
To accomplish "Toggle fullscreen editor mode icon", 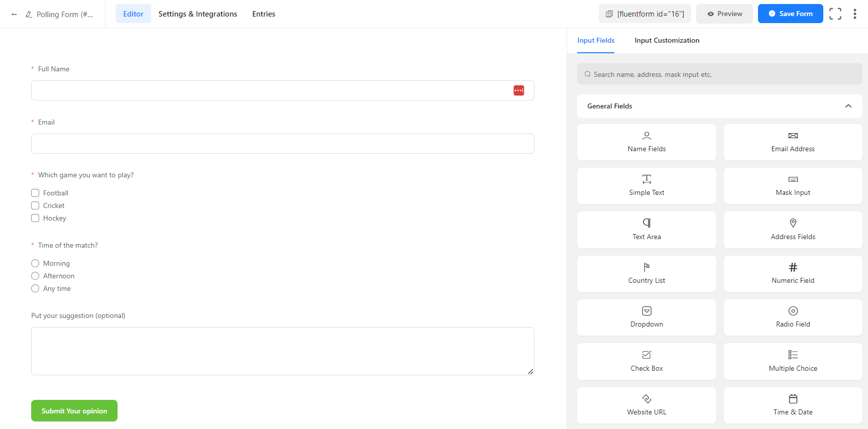I will point(835,14).
